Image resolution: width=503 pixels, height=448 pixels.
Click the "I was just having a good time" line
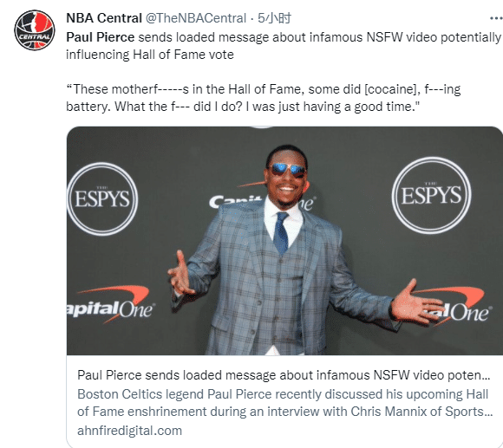333,107
